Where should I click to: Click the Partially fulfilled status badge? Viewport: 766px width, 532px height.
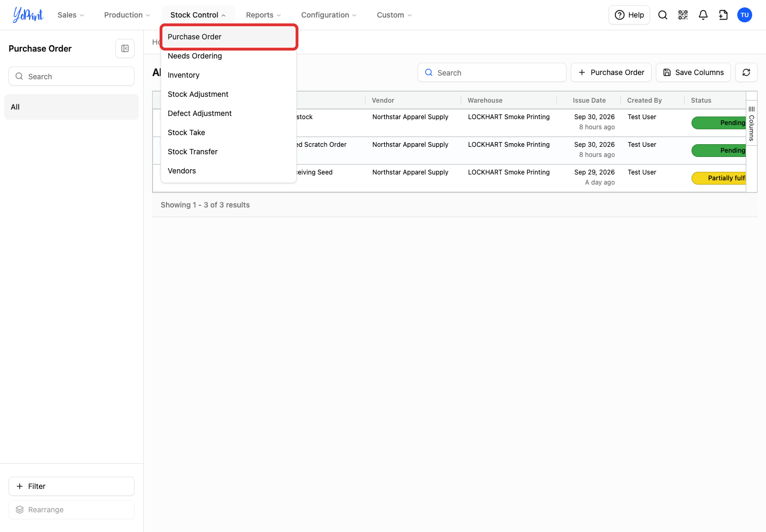pos(719,178)
